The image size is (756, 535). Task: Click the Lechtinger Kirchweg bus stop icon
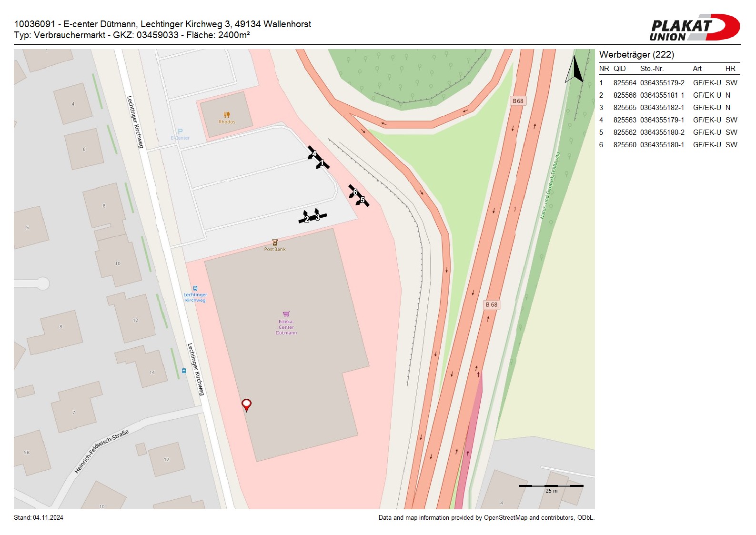[x=195, y=288]
